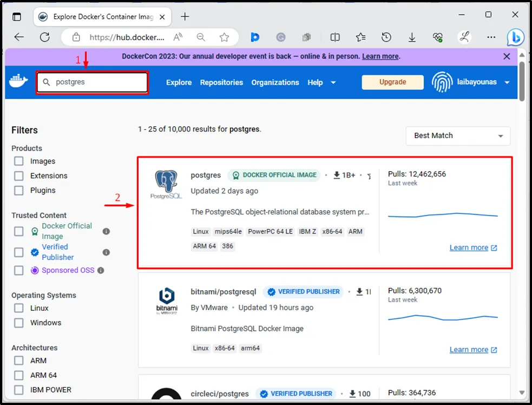Open browser history icon
The height and width of the screenshot is (405, 532).
coord(386,37)
